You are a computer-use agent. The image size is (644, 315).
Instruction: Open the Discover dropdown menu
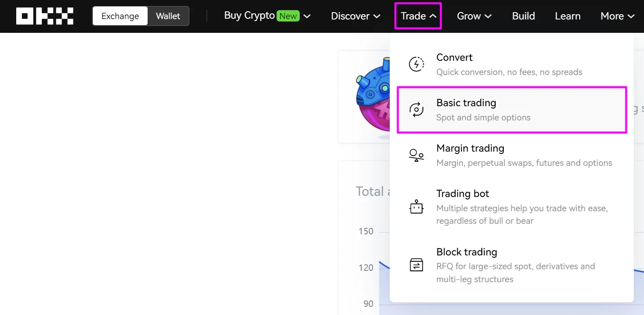coord(355,16)
